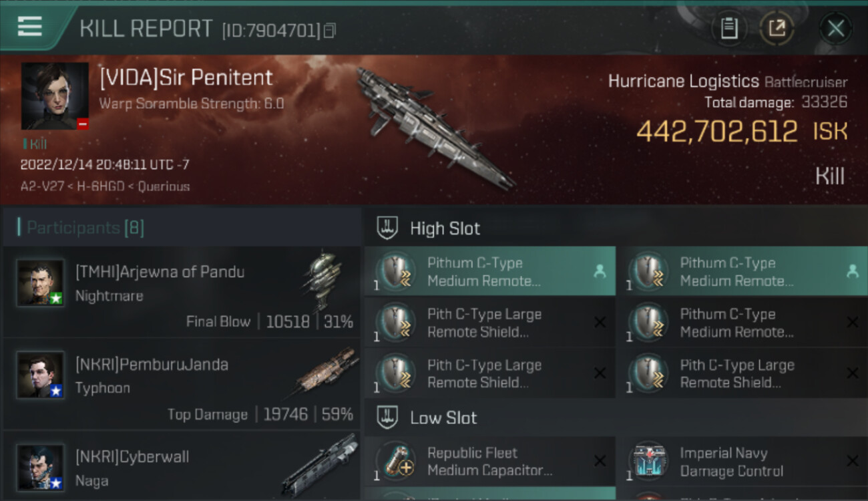The image size is (868, 501).
Task: View Sir Penitent's character portrait
Action: click(55, 96)
